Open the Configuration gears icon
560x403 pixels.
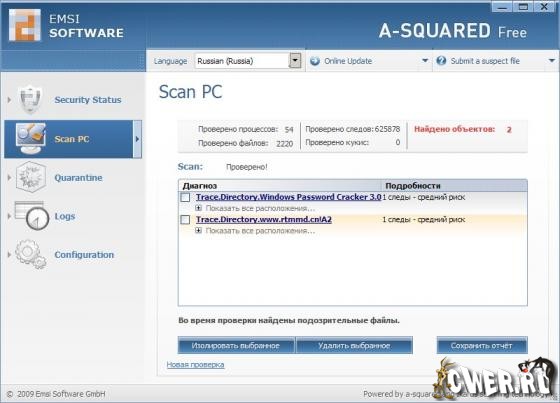point(31,254)
